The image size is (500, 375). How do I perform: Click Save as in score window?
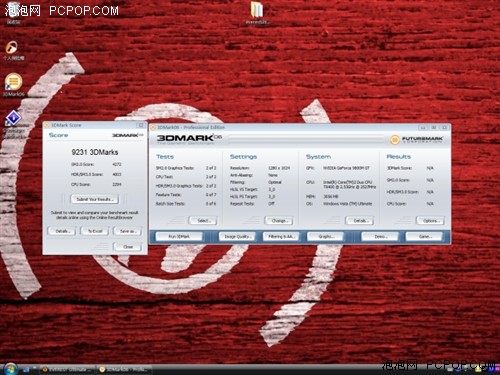[127, 231]
